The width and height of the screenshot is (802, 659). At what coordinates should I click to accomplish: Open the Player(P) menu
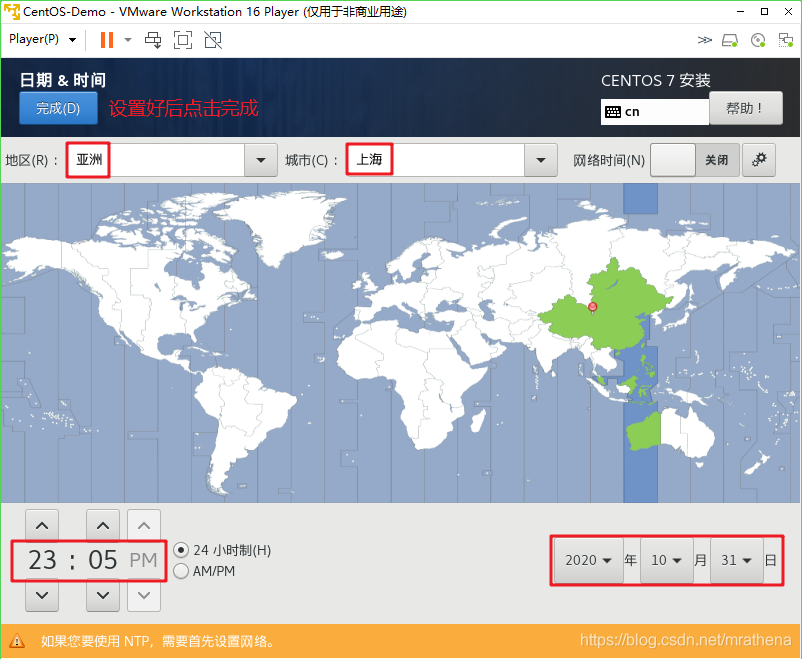(42, 39)
